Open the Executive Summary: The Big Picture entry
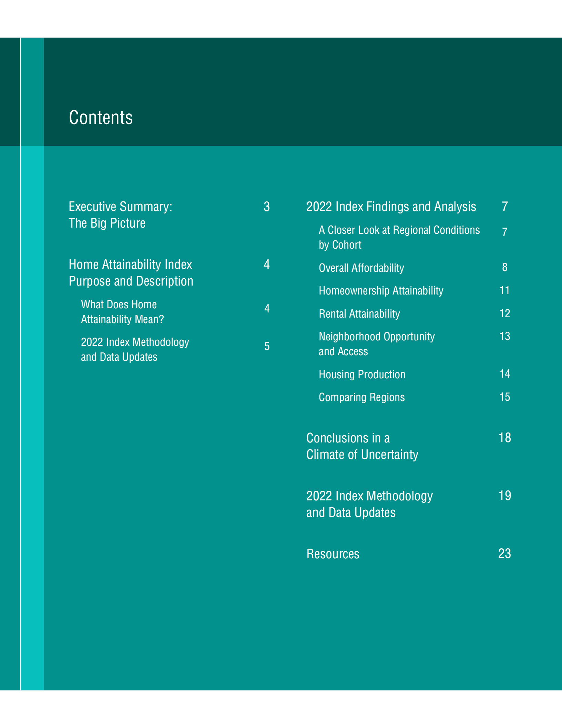The image size is (562, 728). tap(120, 215)
